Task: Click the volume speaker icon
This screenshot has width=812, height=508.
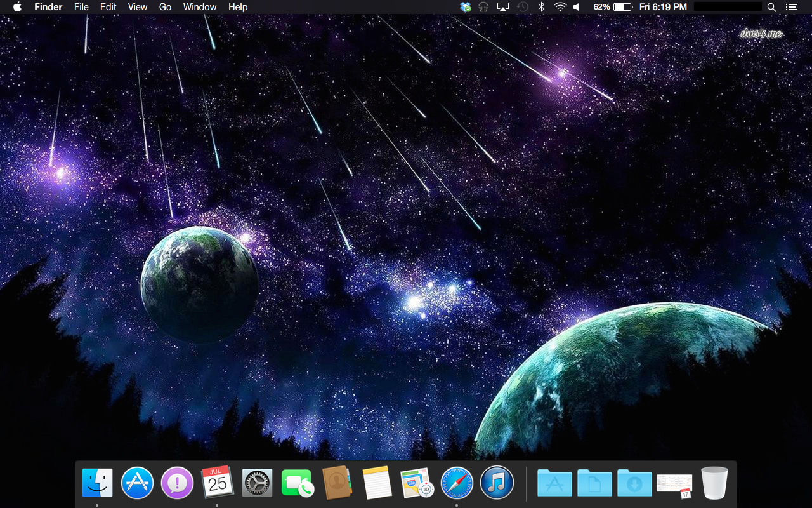Action: click(x=577, y=7)
